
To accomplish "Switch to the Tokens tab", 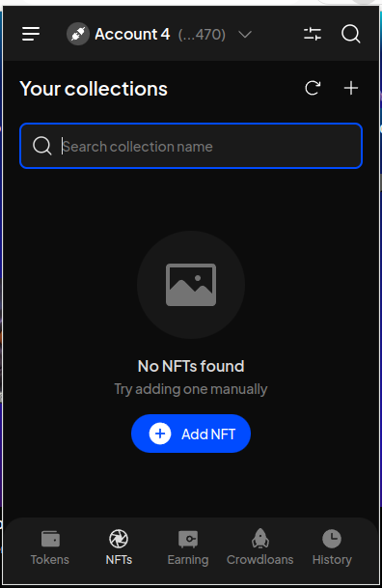I will (x=50, y=547).
